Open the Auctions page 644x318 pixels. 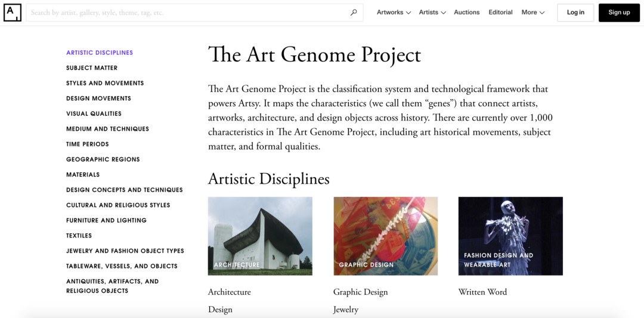click(466, 13)
